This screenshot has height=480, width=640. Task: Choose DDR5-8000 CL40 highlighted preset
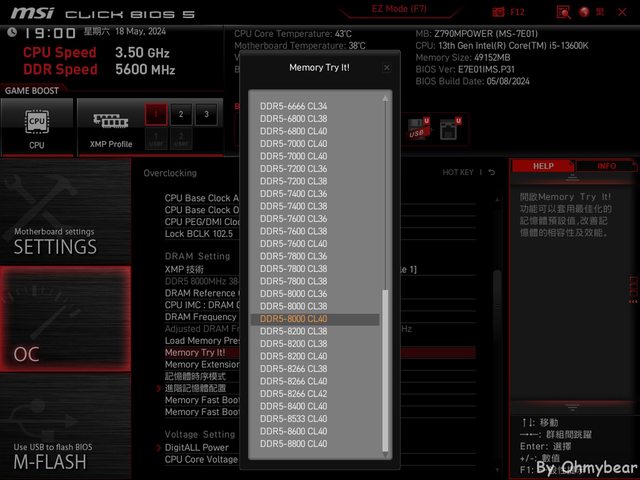(x=314, y=319)
